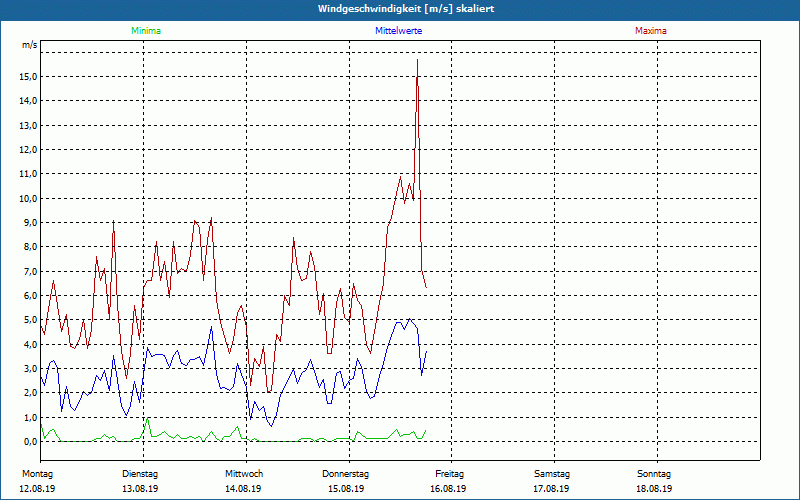This screenshot has width=800, height=500.
Task: Click the '8,0' y-axis value
Action: (x=30, y=247)
